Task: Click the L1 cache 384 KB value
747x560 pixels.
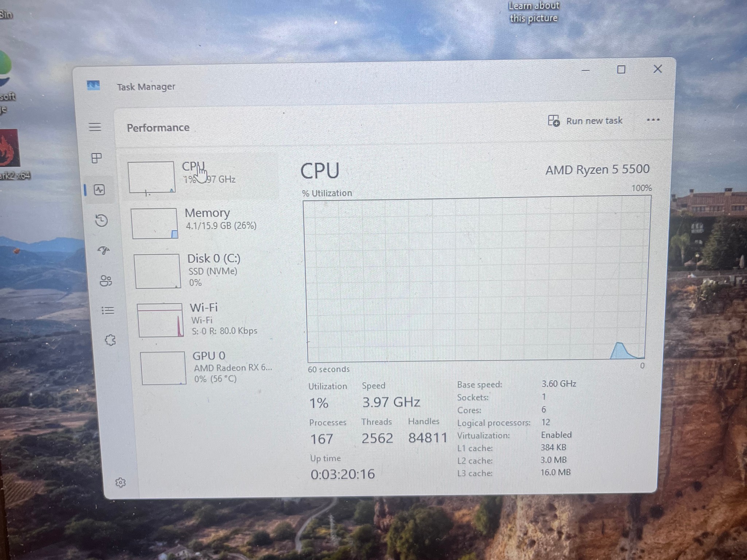Action: click(x=553, y=447)
